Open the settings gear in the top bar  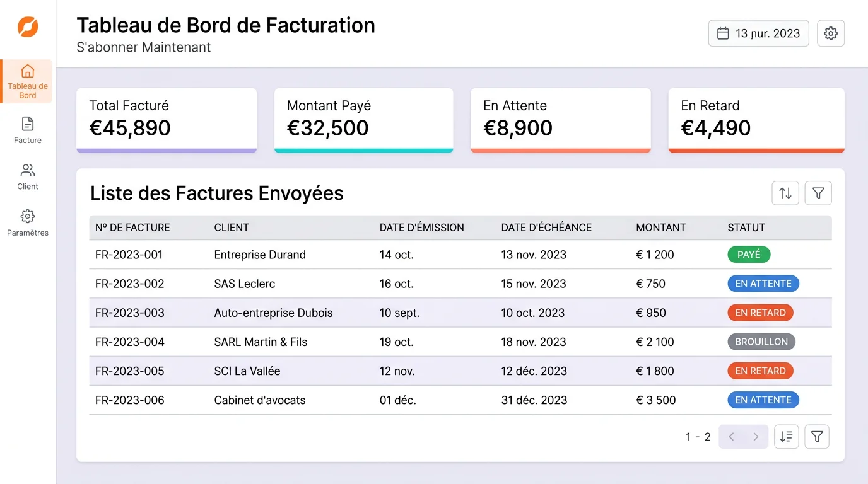(x=831, y=33)
